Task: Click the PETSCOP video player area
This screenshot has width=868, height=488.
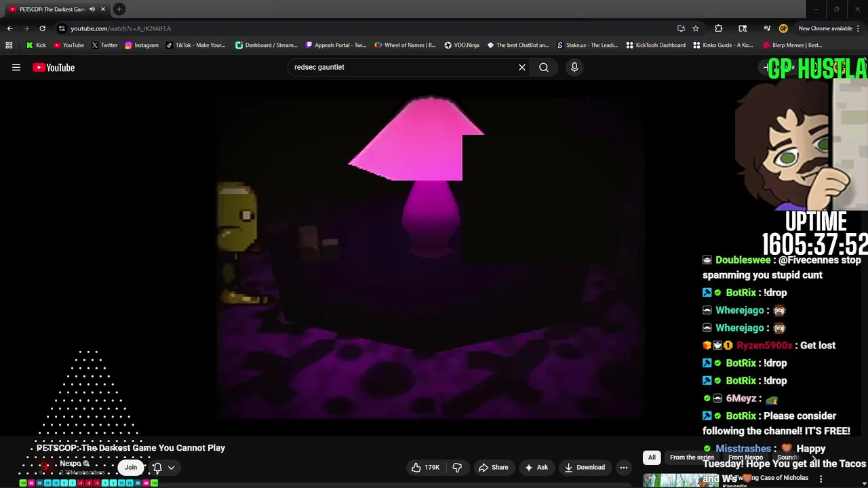Action: [431, 258]
